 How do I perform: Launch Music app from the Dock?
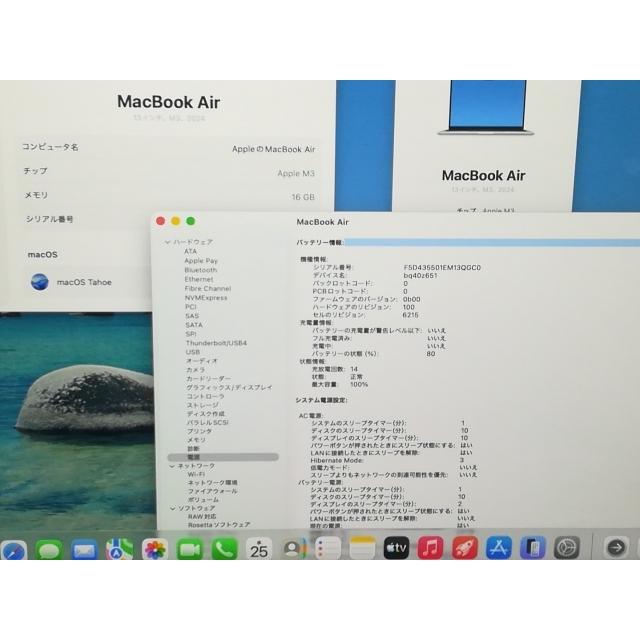click(431, 548)
